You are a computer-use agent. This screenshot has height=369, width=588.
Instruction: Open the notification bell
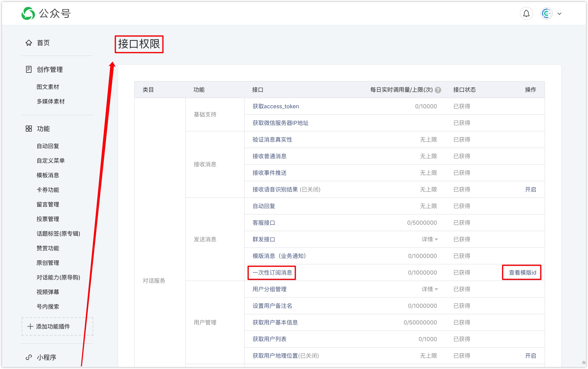point(526,13)
